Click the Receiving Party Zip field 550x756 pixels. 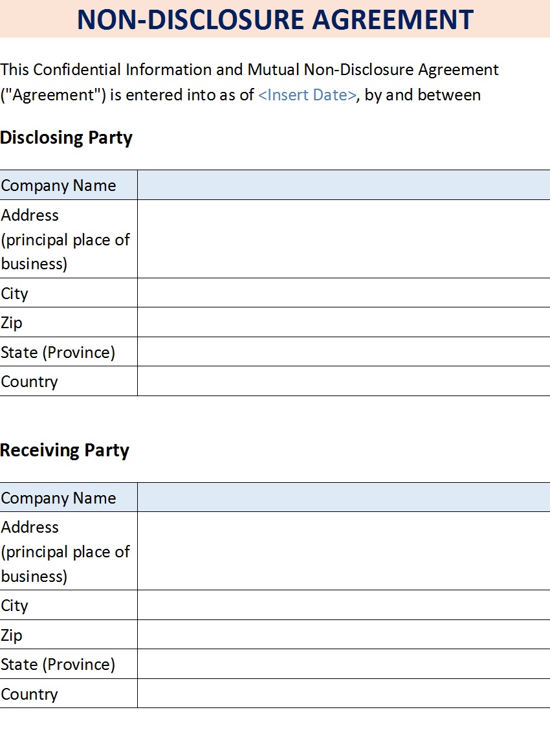pyautogui.click(x=344, y=634)
